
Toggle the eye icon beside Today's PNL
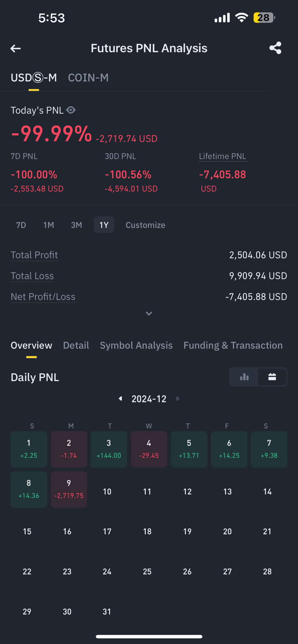pos(71,110)
